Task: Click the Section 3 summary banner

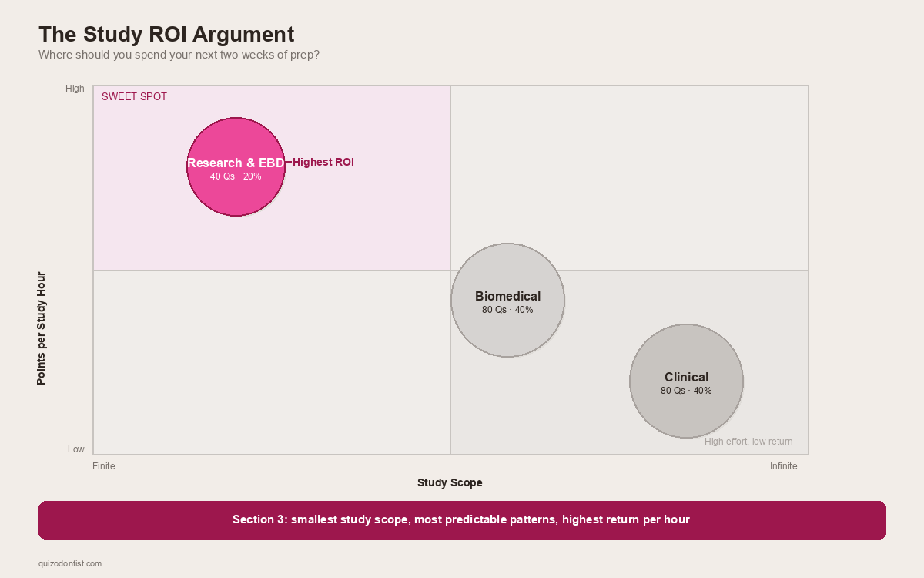Action: [461, 520]
